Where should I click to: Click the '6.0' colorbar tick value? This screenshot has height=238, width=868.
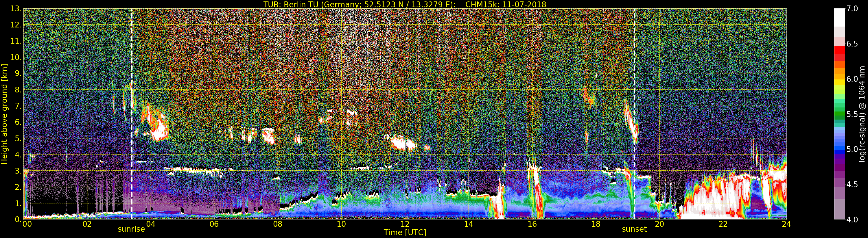click(x=852, y=79)
